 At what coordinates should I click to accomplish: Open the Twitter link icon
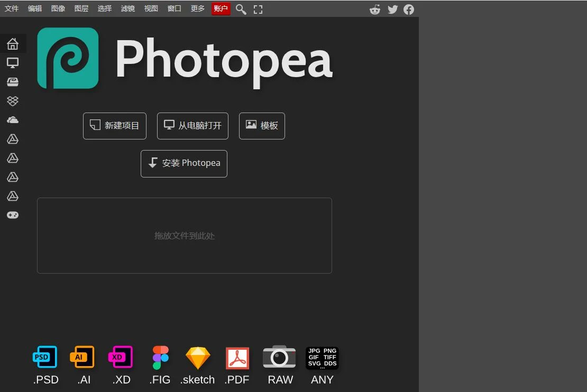pyautogui.click(x=392, y=10)
